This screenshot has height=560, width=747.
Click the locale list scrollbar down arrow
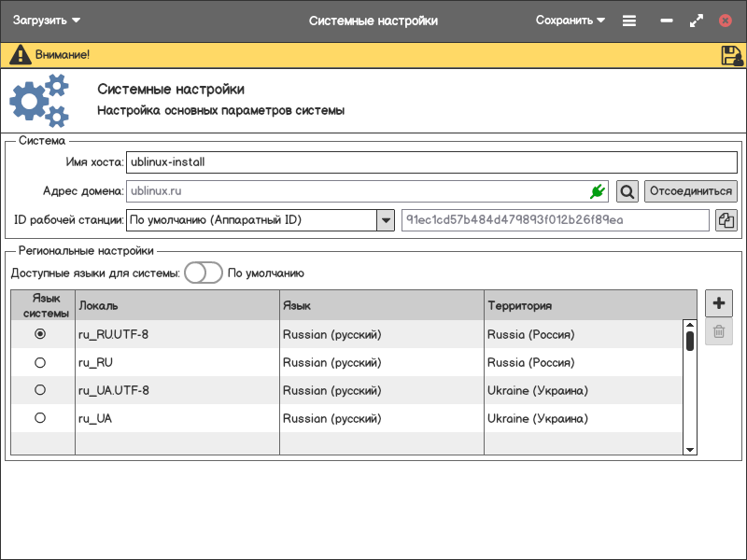(x=690, y=449)
